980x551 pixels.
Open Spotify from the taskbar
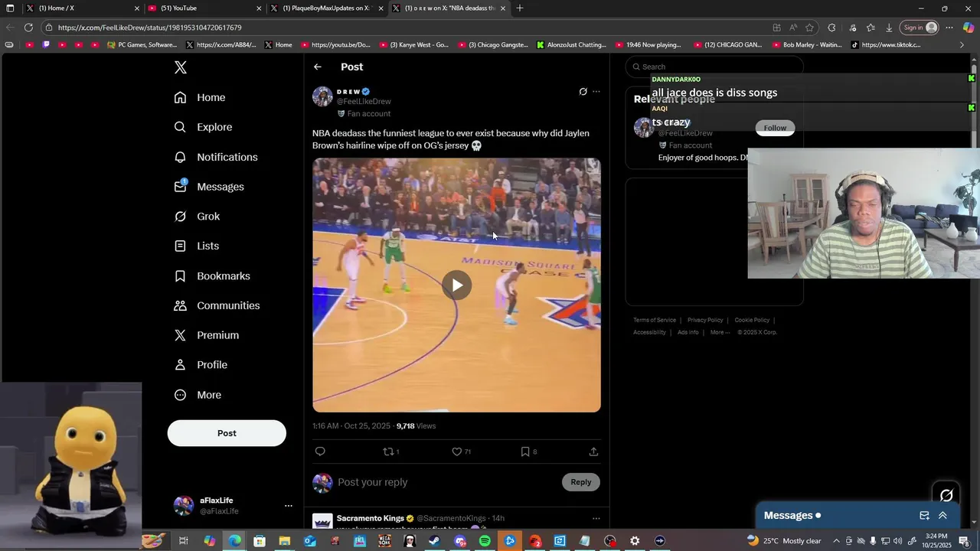485,541
